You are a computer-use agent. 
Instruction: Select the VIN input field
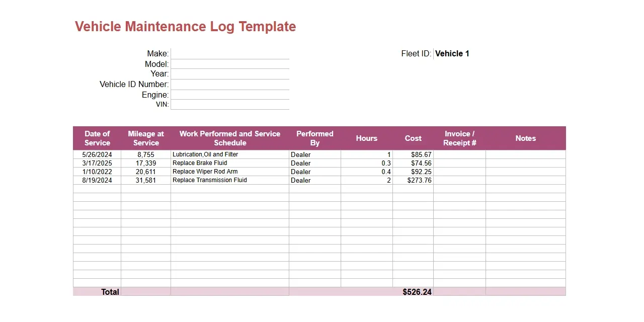tap(230, 105)
